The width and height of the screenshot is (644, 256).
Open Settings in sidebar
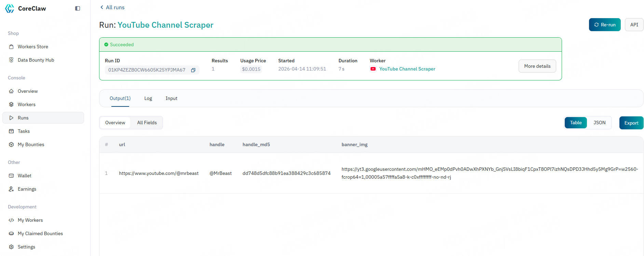click(26, 247)
